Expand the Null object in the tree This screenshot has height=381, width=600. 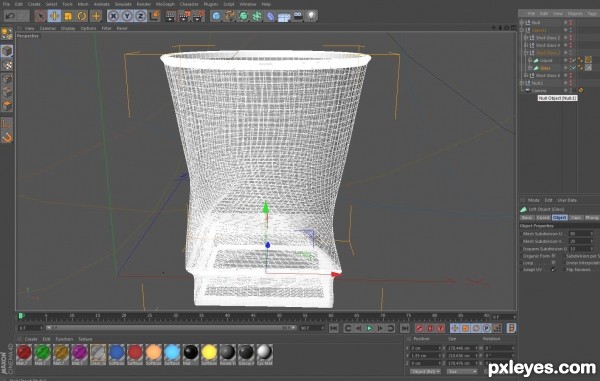point(522,23)
